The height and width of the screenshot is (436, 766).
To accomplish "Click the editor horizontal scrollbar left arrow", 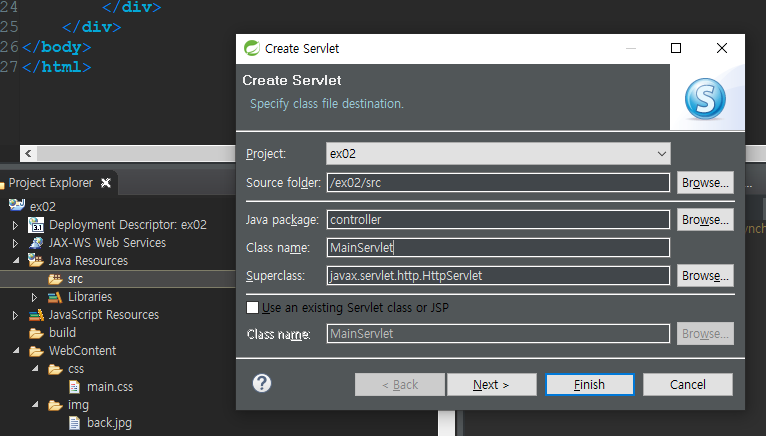I will [x=28, y=153].
